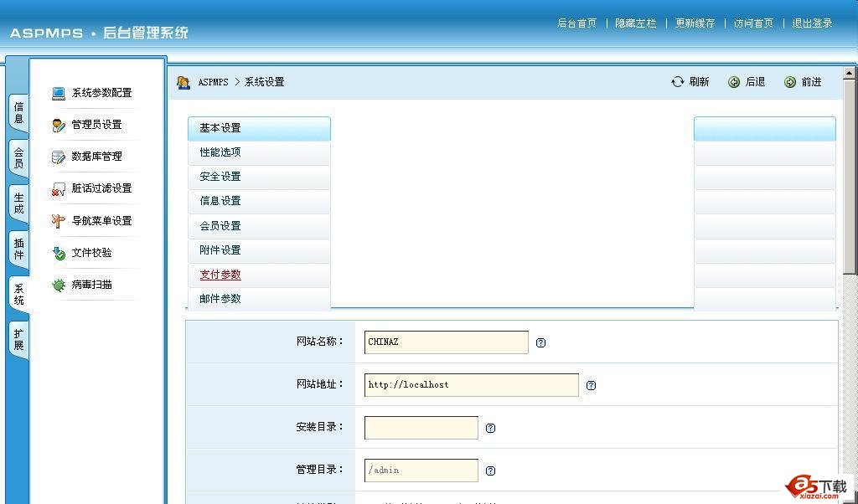Click the file verification icon
The height and width of the screenshot is (504, 858).
(x=59, y=253)
